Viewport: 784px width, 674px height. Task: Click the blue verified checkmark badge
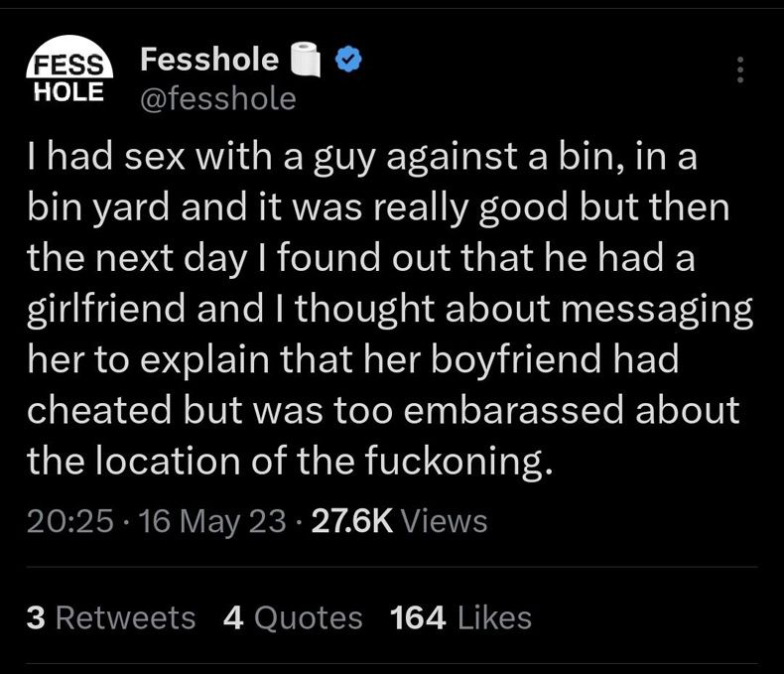click(348, 59)
